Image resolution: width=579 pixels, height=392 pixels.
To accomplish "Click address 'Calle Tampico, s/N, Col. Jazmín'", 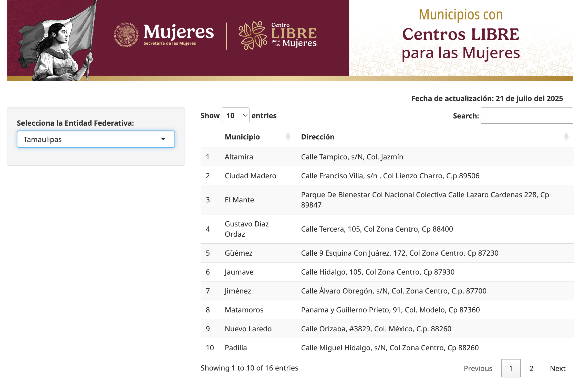I will point(352,157).
